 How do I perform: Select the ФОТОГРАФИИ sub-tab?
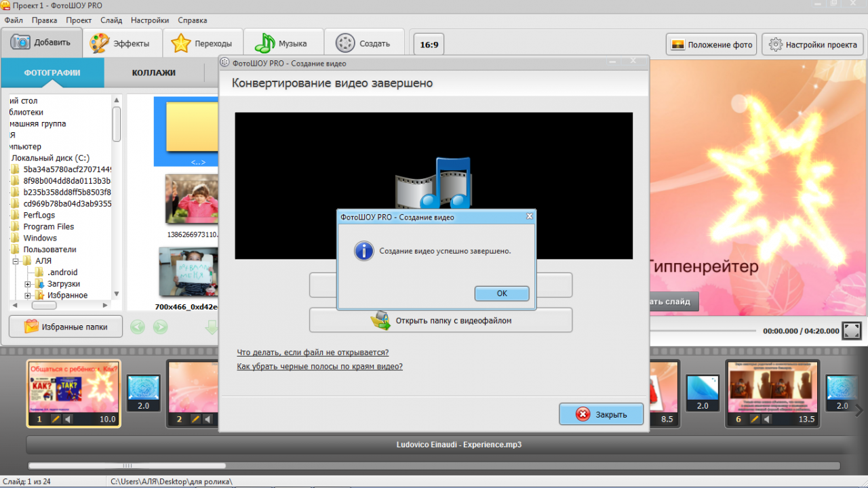[x=52, y=73]
